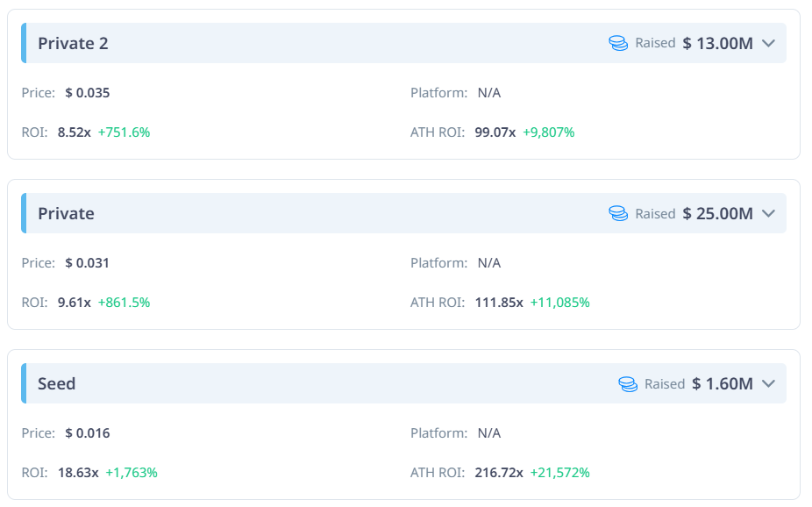Click the coins icon in Private header
The image size is (812, 507).
pyautogui.click(x=618, y=213)
